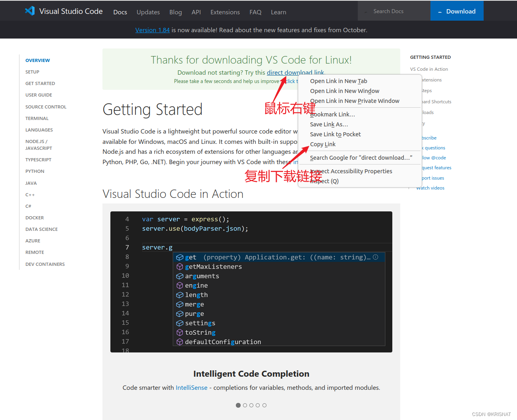Image resolution: width=517 pixels, height=420 pixels.
Task: Click into the Search Docs field
Action: coord(394,11)
